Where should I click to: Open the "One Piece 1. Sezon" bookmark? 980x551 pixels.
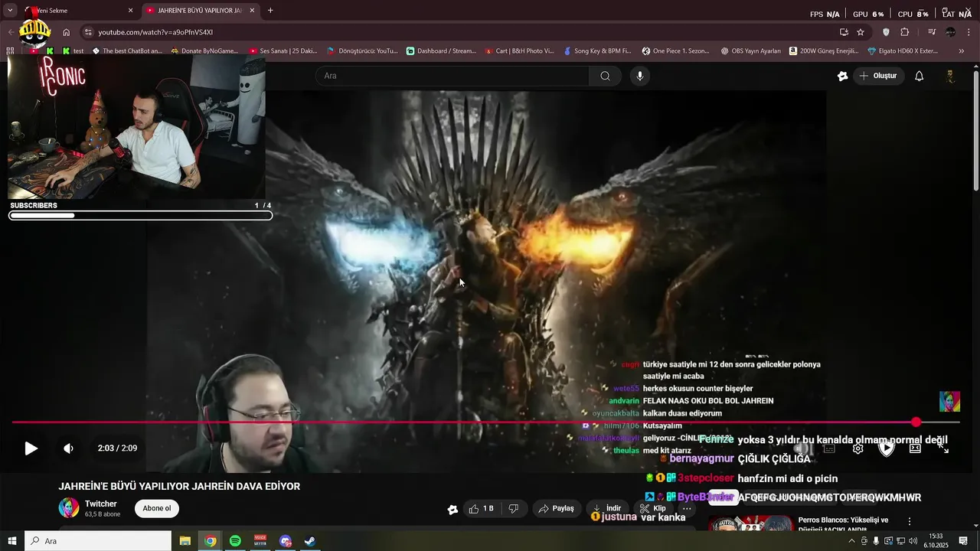coord(677,51)
